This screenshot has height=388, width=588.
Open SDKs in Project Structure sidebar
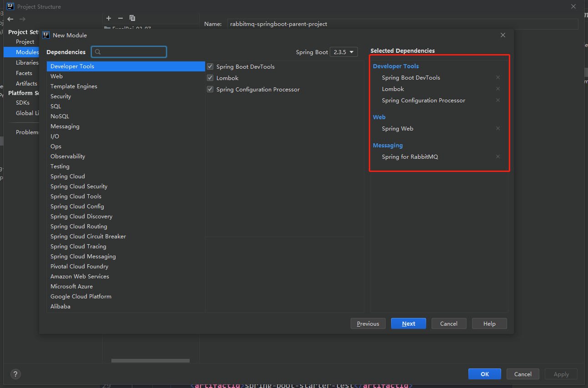[23, 103]
